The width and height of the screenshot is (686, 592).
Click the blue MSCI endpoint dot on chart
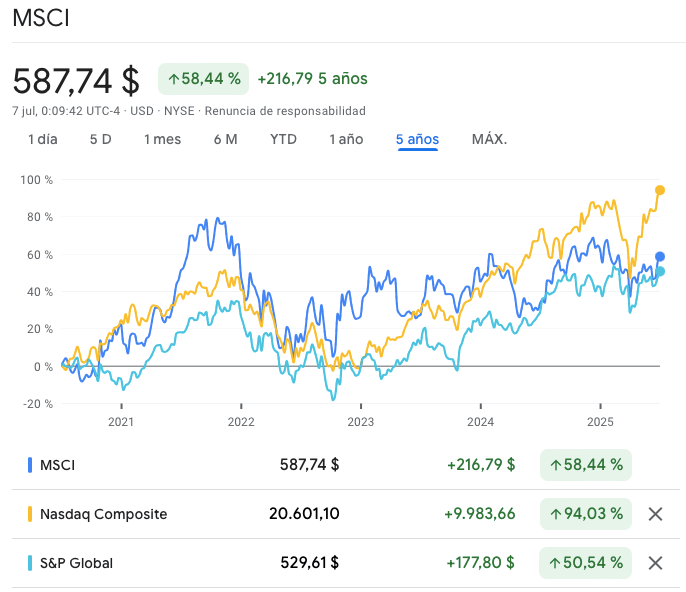660,257
